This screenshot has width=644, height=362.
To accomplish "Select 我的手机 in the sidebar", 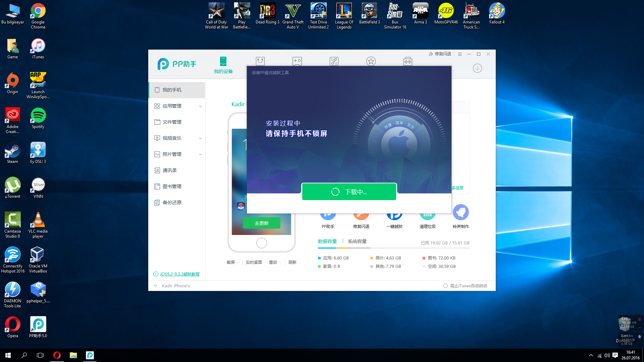I will [x=177, y=90].
